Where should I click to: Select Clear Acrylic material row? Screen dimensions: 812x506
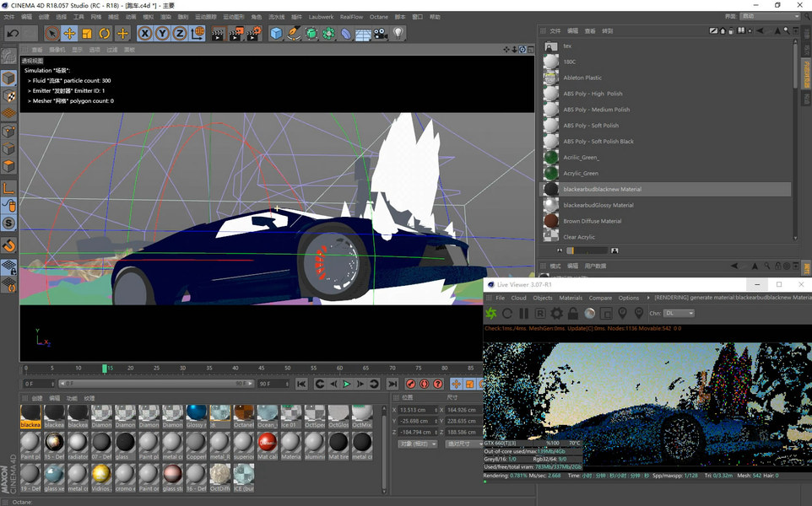coord(667,237)
